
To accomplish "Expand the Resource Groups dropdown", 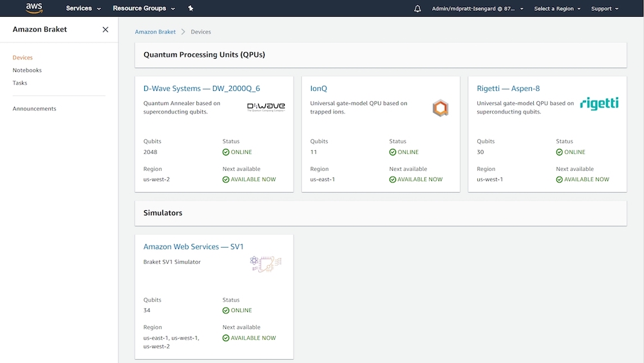I will tap(144, 8).
